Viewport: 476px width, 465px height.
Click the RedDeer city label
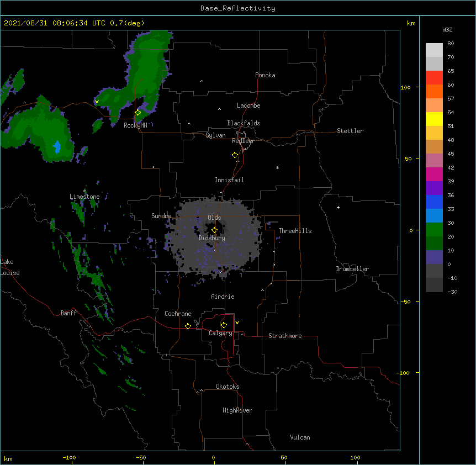(x=243, y=141)
